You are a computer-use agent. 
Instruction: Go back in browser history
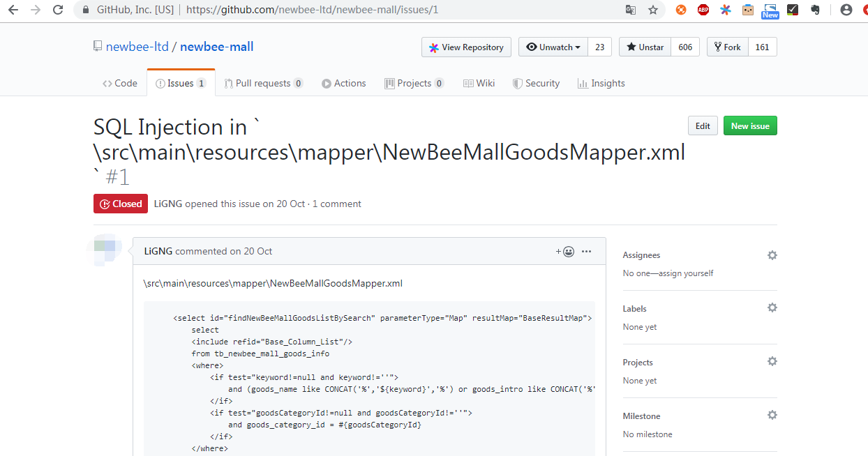point(13,10)
